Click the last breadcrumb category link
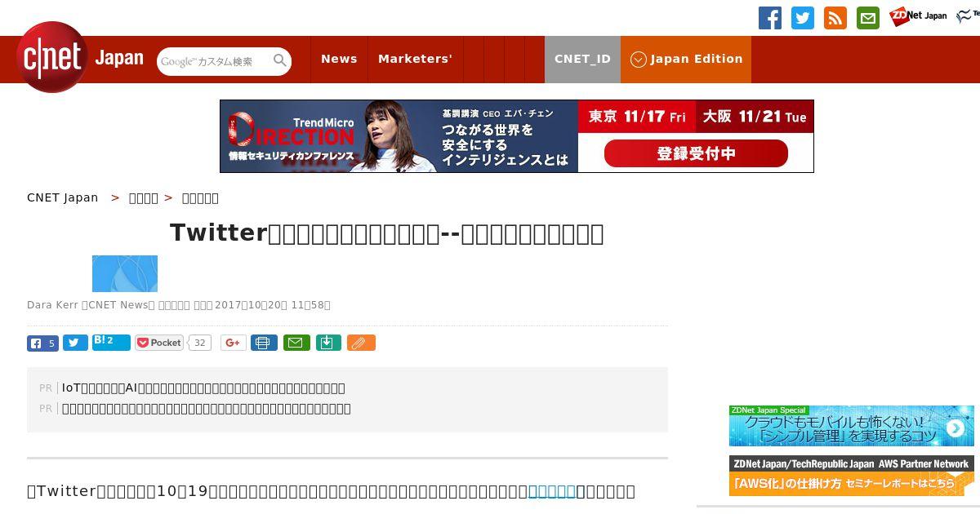 (x=200, y=197)
